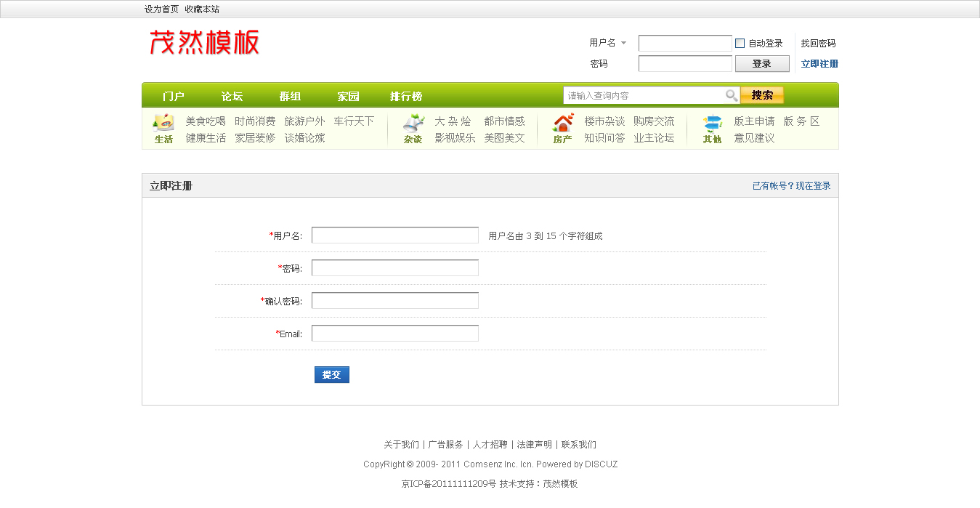Screen dimensions: 980x508
Task: Open the 谈婚论嫁 board link
Action: (x=304, y=138)
